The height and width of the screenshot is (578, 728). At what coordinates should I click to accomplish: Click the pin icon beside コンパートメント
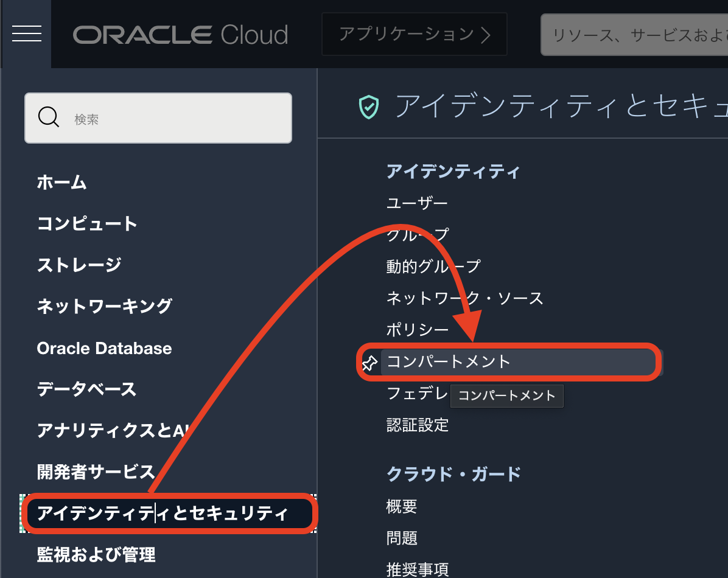point(369,363)
